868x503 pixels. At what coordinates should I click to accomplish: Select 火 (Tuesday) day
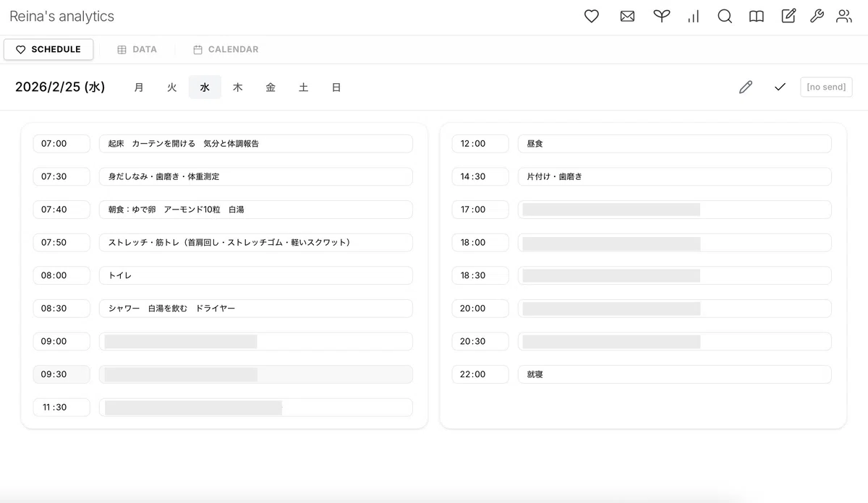click(172, 87)
